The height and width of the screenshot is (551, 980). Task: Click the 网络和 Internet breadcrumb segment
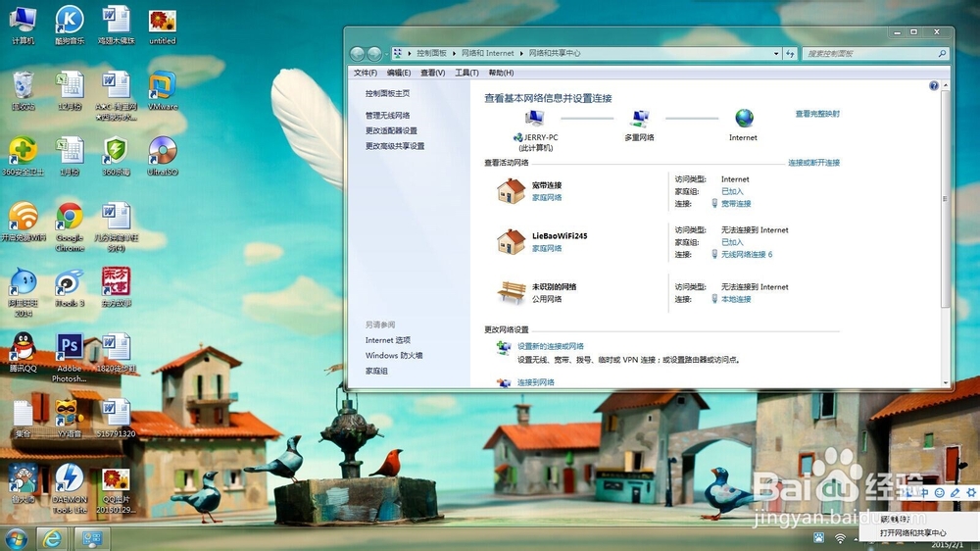(487, 53)
